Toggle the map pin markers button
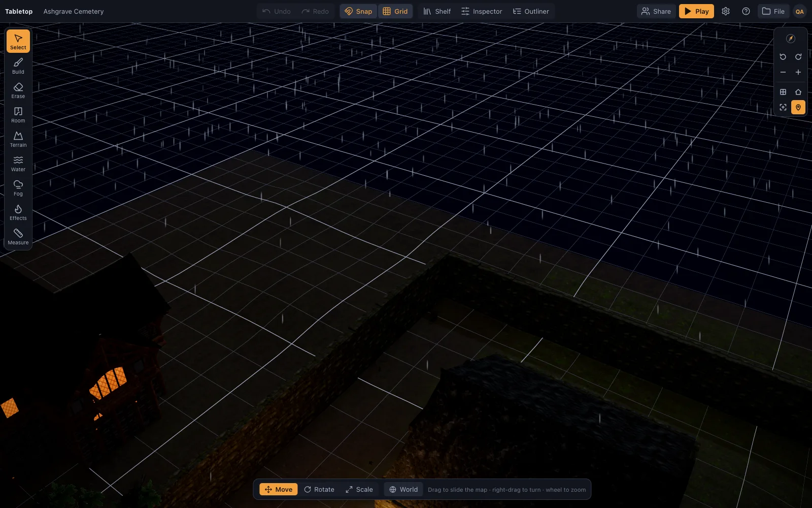 tap(798, 107)
